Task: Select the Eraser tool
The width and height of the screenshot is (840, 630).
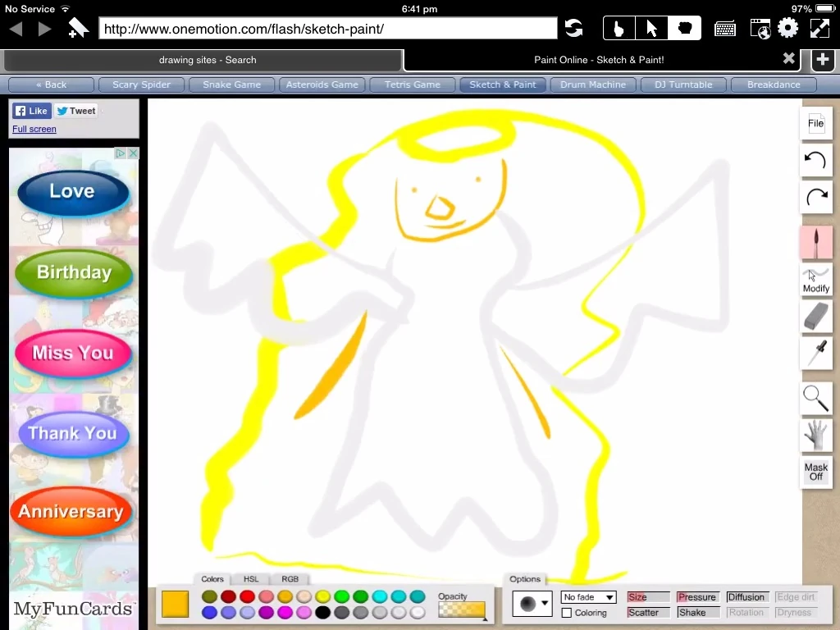Action: (815, 316)
